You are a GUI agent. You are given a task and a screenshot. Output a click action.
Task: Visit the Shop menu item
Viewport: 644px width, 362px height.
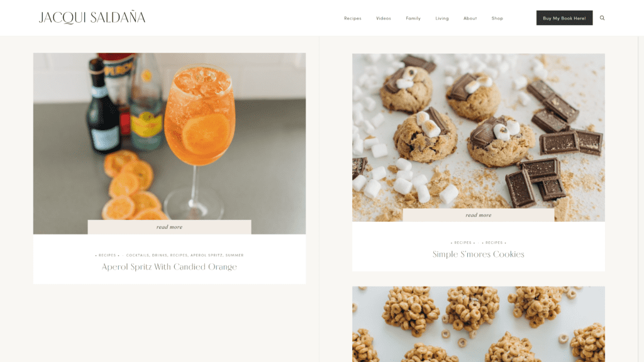coord(497,18)
